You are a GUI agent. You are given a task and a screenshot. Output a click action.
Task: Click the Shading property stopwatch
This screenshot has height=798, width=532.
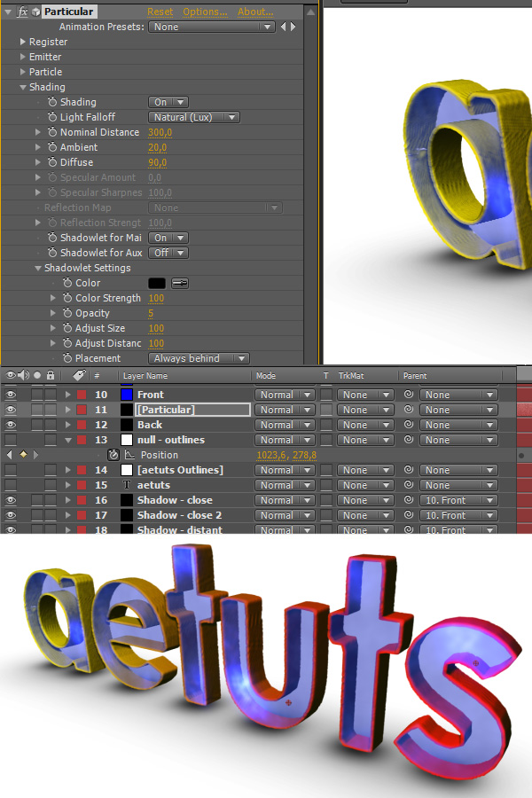pyautogui.click(x=52, y=102)
